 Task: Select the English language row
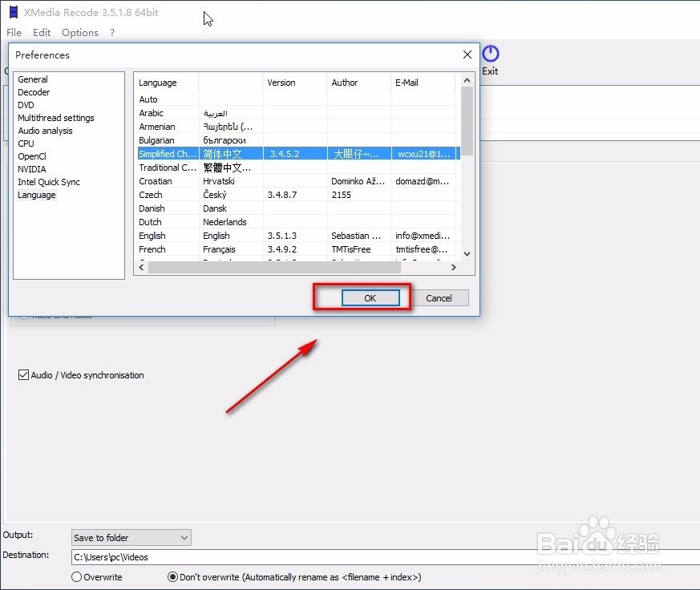pos(297,236)
